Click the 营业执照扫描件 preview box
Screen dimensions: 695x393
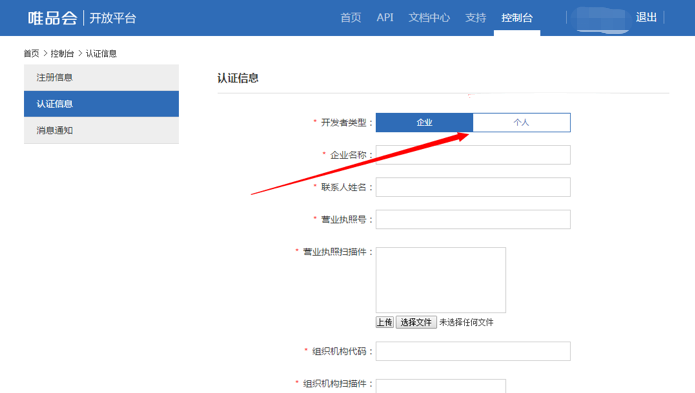(441, 280)
